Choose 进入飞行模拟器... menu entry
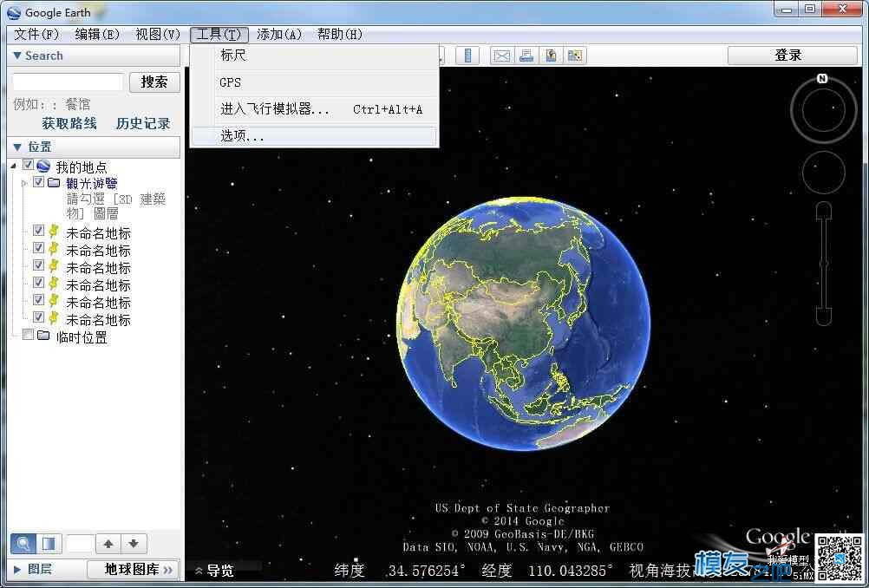This screenshot has width=869, height=588. pyautogui.click(x=314, y=109)
